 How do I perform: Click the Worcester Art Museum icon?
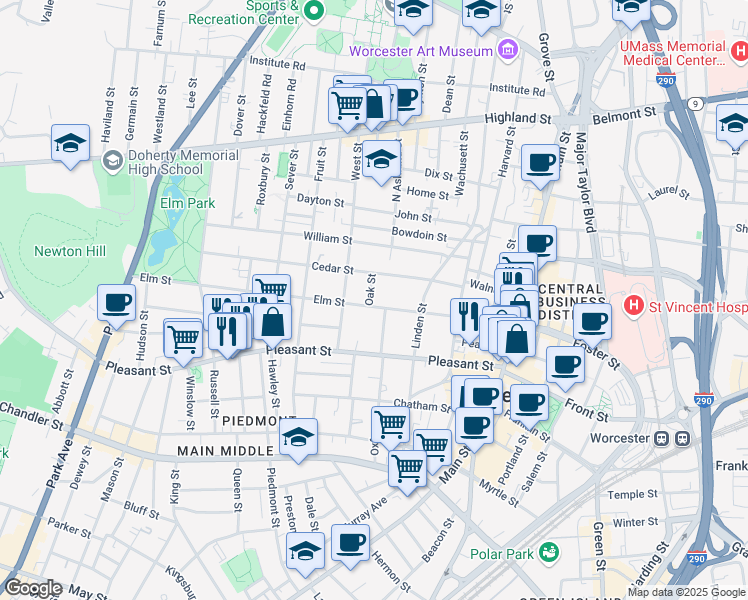click(x=508, y=49)
